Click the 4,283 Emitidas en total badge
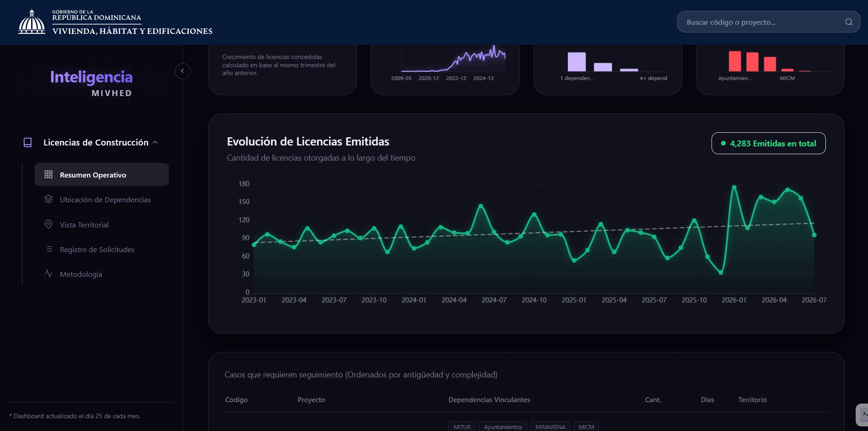Viewport: 868px width, 431px height. click(x=768, y=143)
